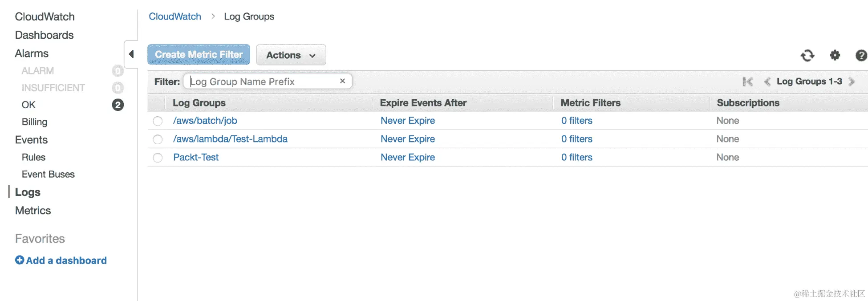Go to the previous page of log groups
Screen dimensions: 868x301
tap(767, 81)
